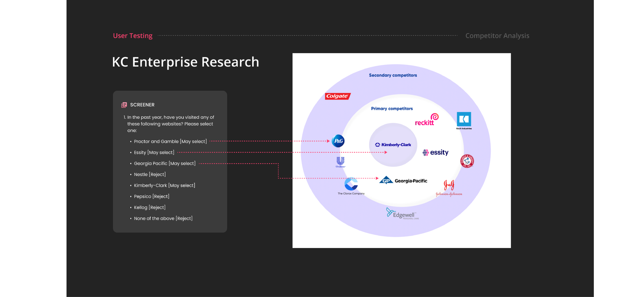This screenshot has width=644, height=297.
Task: Click the Church & Dwight logo
Action: pos(467,161)
